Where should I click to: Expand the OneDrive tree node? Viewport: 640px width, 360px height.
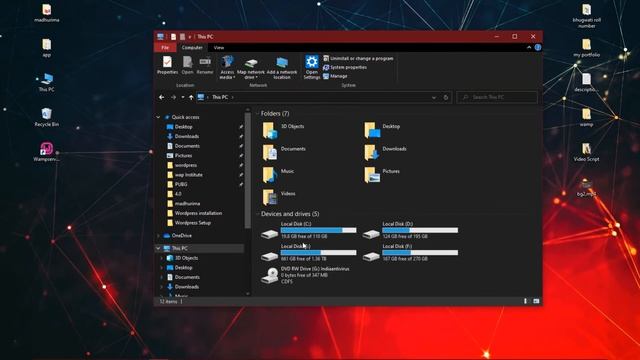point(158,236)
